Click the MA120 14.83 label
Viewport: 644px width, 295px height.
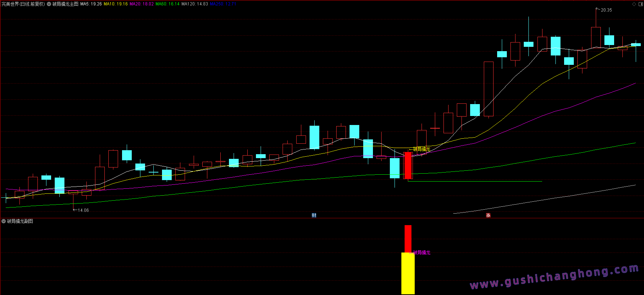(194, 4)
